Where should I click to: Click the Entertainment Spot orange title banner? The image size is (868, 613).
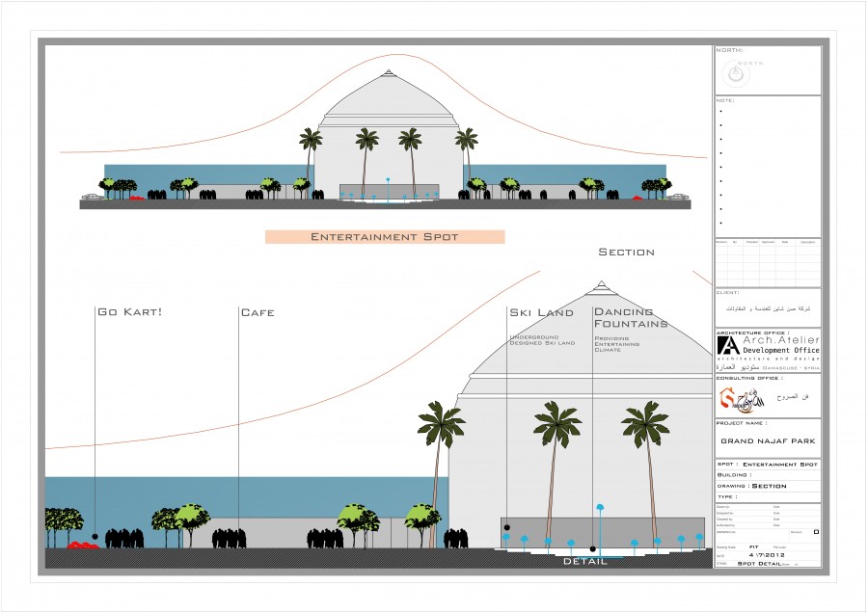click(385, 236)
